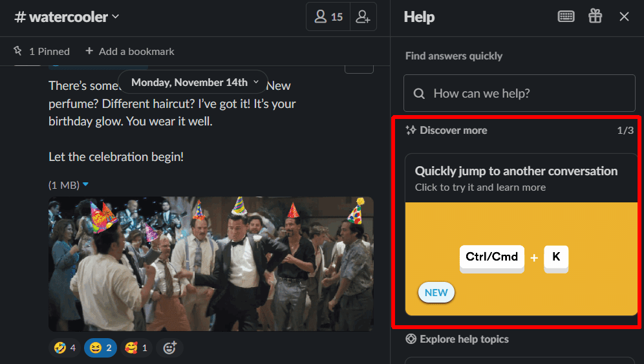Collapse the 1 MB GIF attachment arrow

point(86,185)
